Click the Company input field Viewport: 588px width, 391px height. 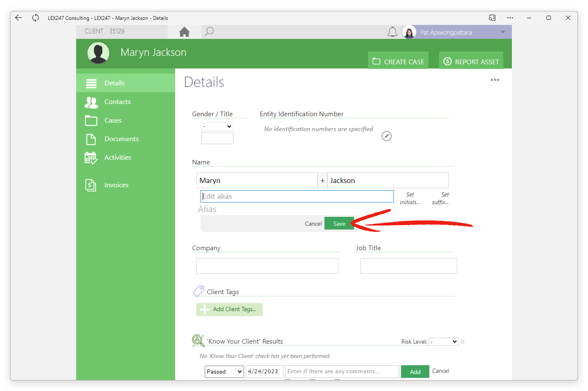[x=267, y=266]
